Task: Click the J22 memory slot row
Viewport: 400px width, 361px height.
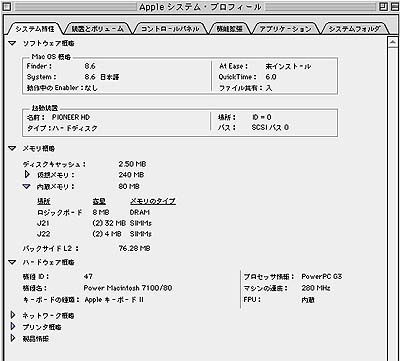Action: coord(94,234)
